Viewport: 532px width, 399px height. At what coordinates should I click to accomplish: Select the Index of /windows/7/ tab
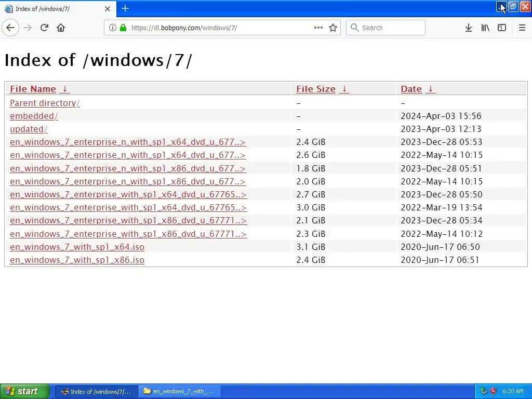(58, 9)
